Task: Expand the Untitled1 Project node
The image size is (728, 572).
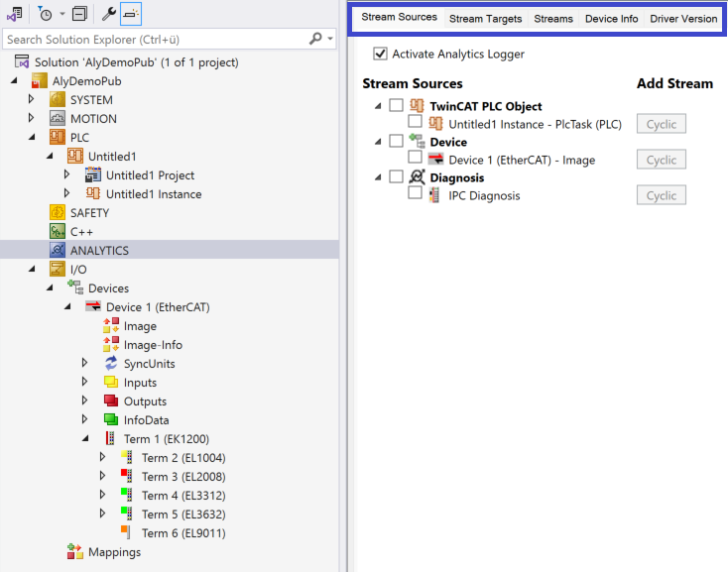Action: (x=66, y=175)
